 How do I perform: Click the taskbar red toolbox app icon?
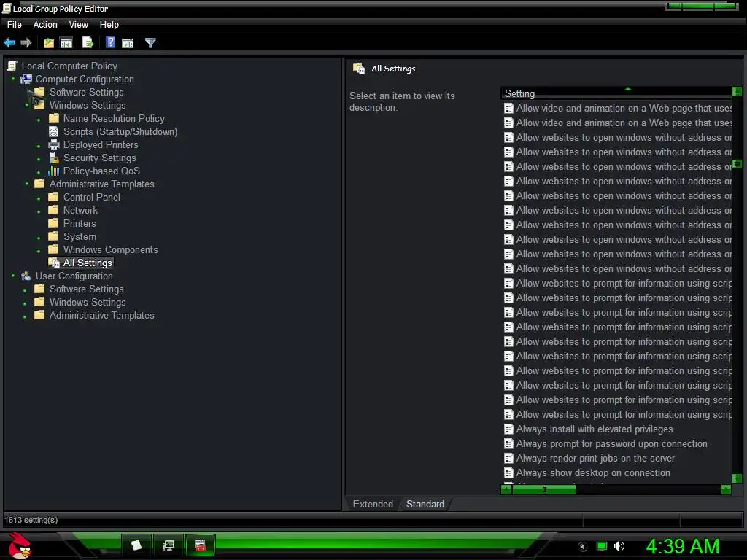pyautogui.click(x=201, y=545)
